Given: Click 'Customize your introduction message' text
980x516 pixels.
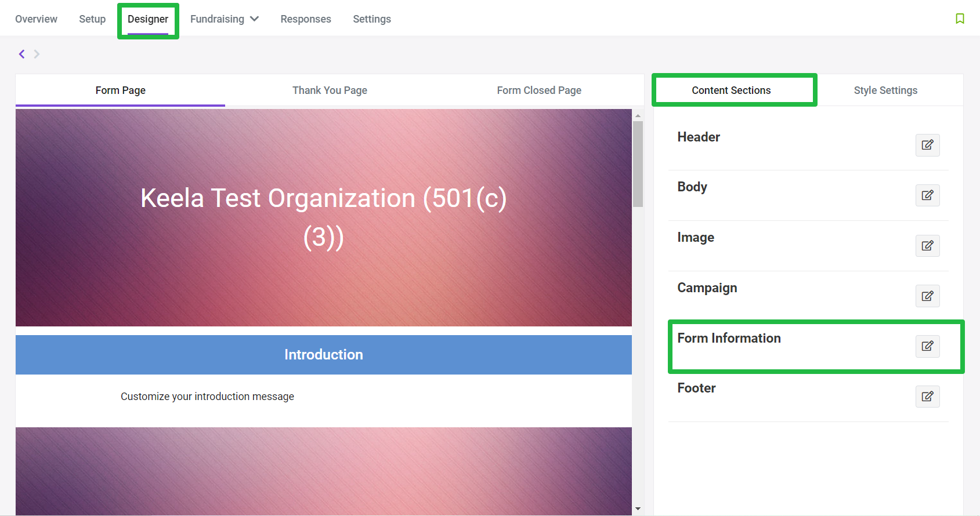Looking at the screenshot, I should pos(207,397).
